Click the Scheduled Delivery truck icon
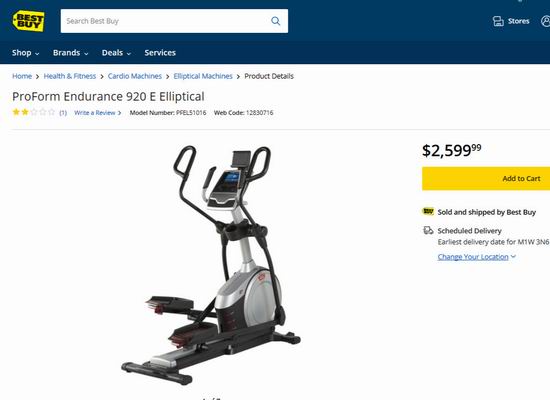550x400 pixels. point(428,231)
